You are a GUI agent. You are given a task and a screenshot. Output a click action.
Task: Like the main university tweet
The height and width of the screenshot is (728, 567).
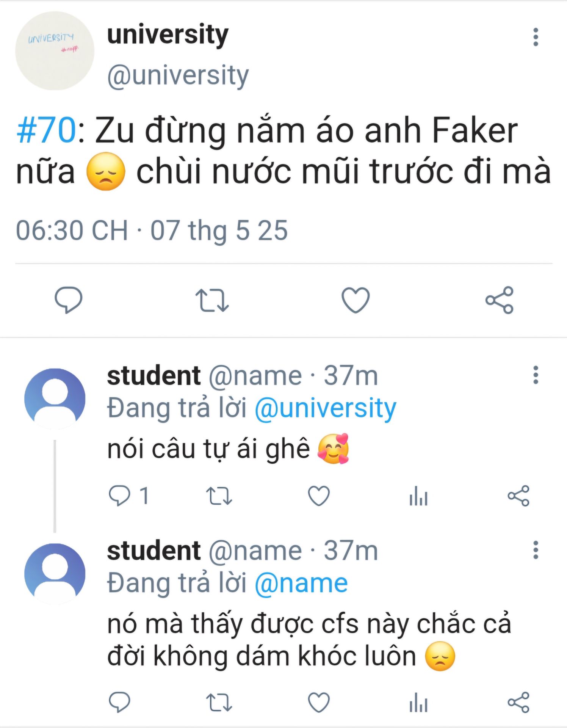[356, 300]
